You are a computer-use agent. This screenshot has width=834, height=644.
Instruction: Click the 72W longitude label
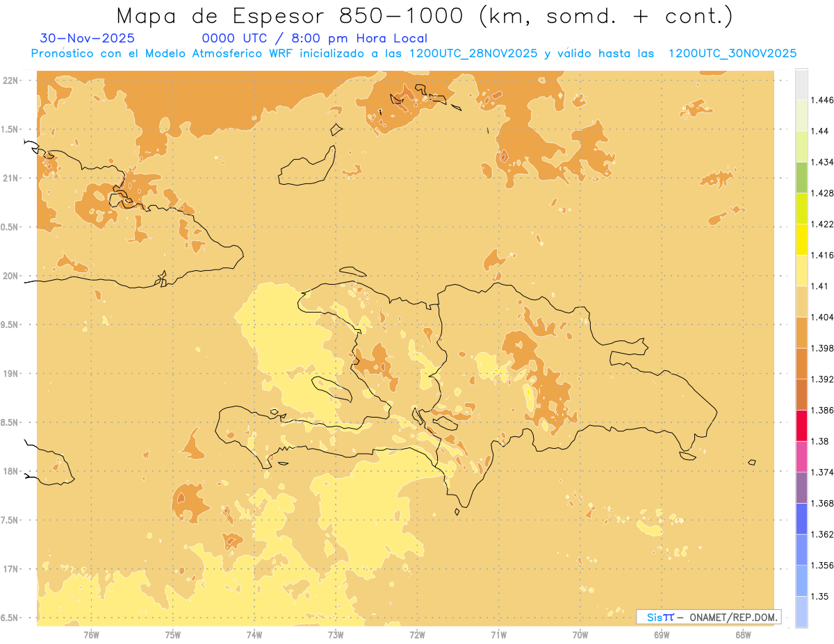tap(417, 634)
